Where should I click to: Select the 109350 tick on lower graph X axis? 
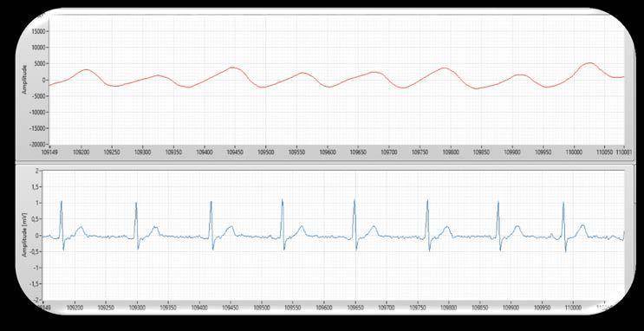[x=168, y=307]
